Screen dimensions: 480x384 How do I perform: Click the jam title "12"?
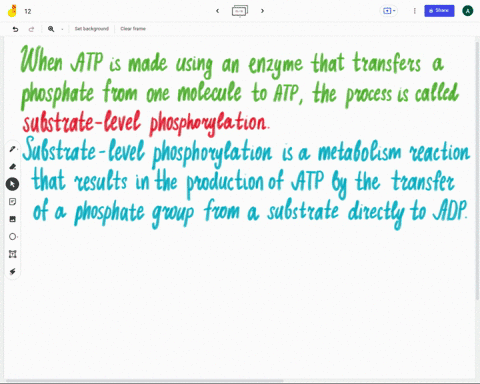(28, 11)
